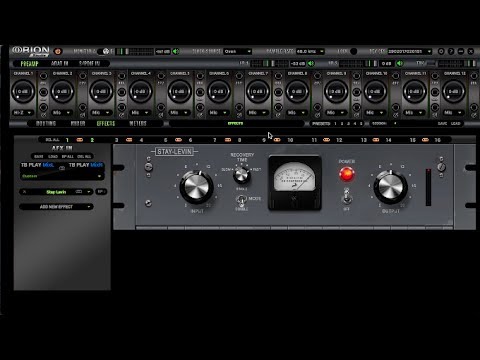Mute the Monitor output speaker icon
Screen dimensions: 480x360
(x=176, y=51)
